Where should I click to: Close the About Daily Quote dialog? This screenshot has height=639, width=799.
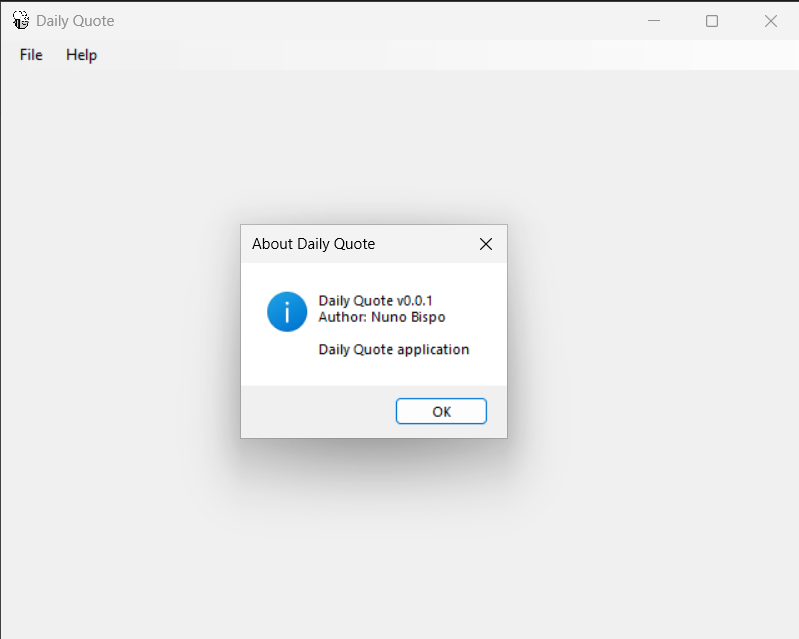pyautogui.click(x=486, y=244)
